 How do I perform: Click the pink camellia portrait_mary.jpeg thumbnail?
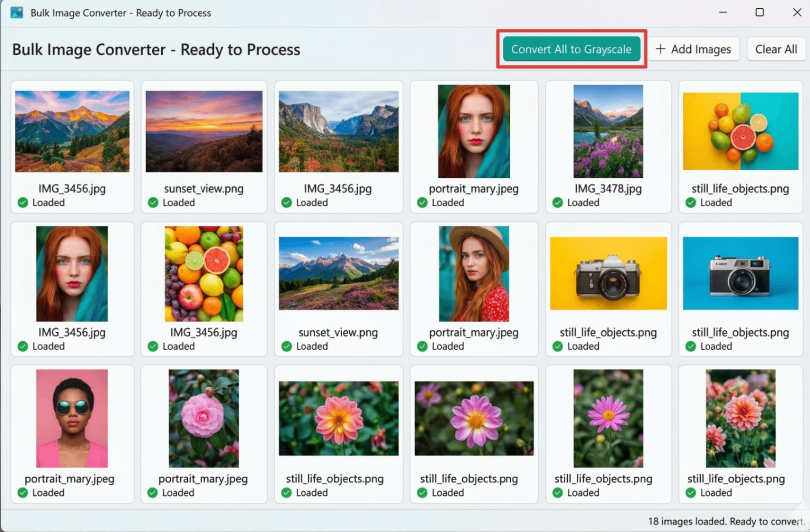pos(203,418)
